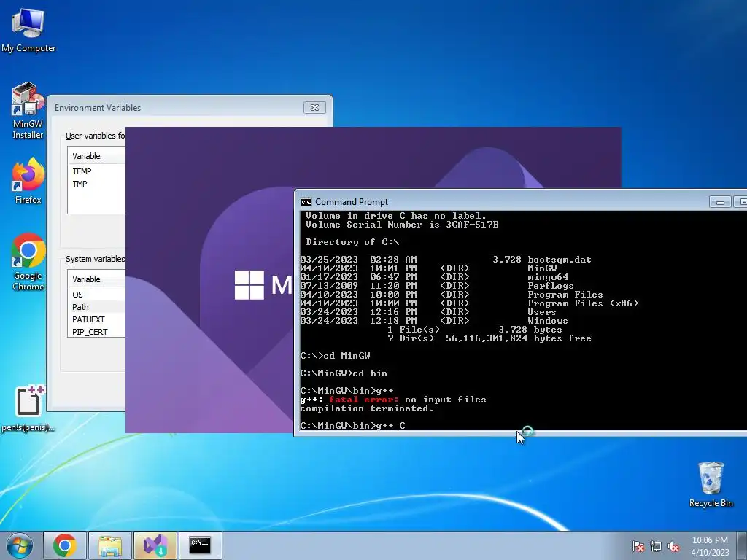Click Chrome icon in the taskbar
Screen dimensions: 747x560
[x=65, y=545]
